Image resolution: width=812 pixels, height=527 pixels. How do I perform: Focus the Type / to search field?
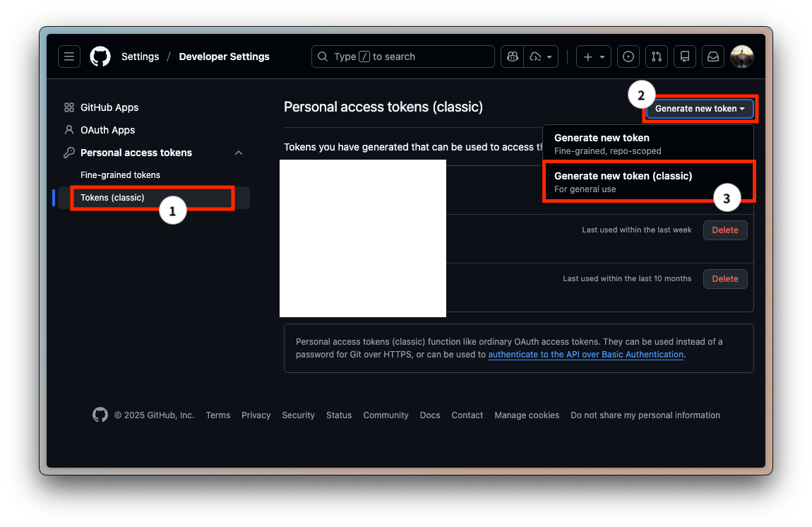pos(402,57)
